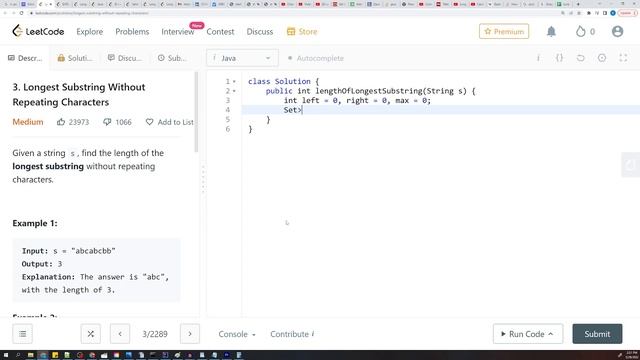Screen dimensions: 640x360
Task: Switch to the Submissions tab
Action: (172, 58)
